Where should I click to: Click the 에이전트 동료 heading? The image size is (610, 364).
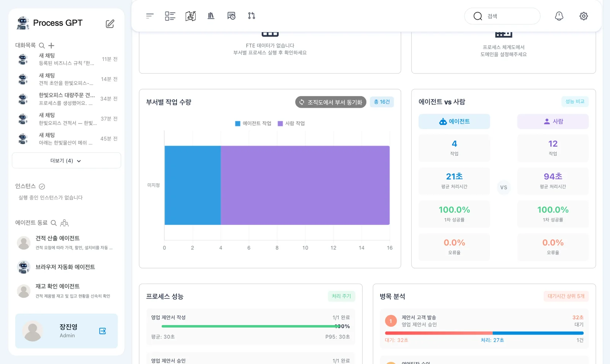31,223
